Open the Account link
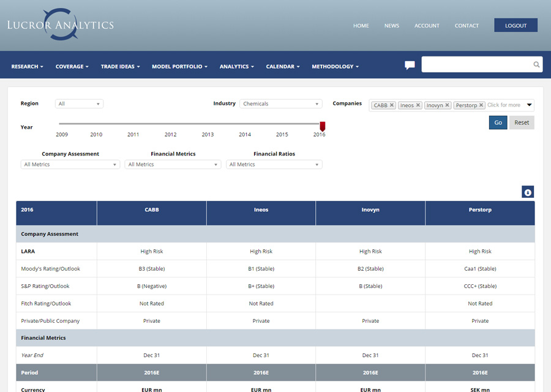 click(x=427, y=26)
